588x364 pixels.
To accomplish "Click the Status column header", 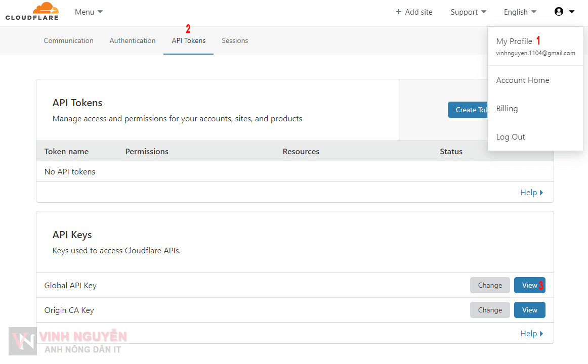I will tap(451, 152).
